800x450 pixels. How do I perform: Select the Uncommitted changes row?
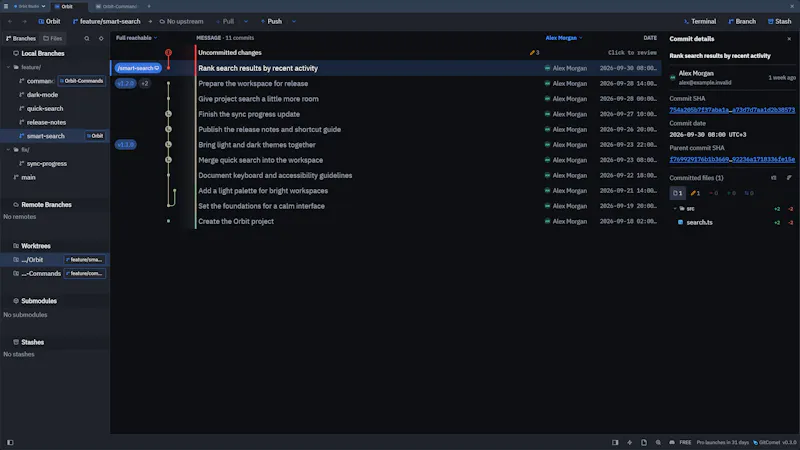tap(386, 53)
